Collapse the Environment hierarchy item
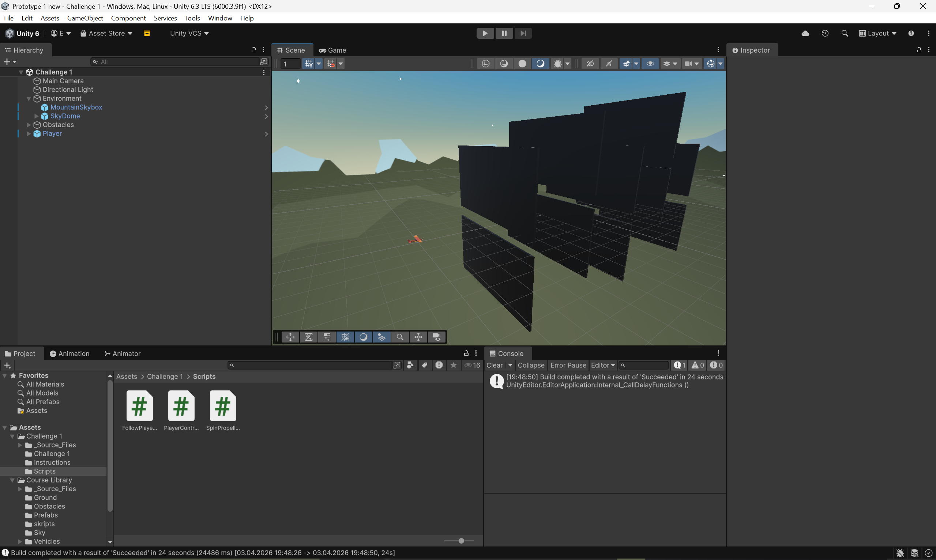 tap(29, 98)
